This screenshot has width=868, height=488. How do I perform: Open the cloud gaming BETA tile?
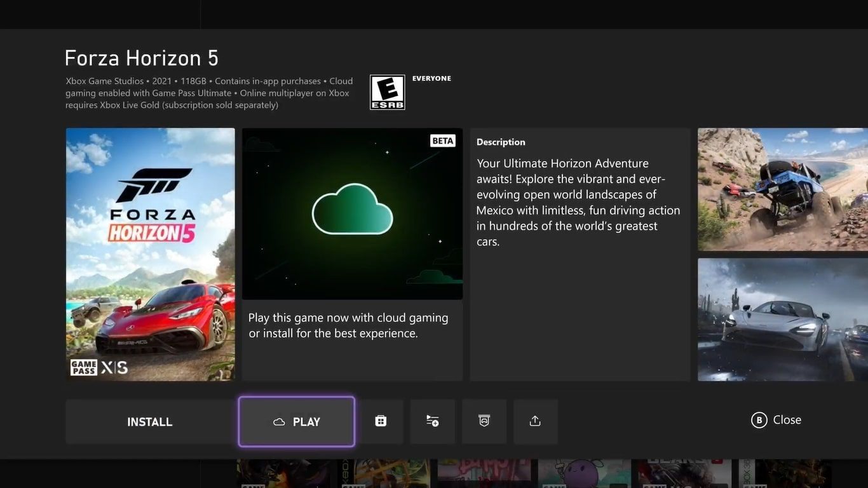[352, 255]
